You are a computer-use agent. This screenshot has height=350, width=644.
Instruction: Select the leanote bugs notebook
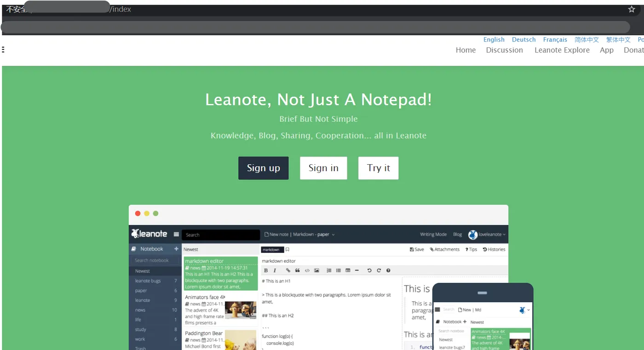[x=155, y=281]
